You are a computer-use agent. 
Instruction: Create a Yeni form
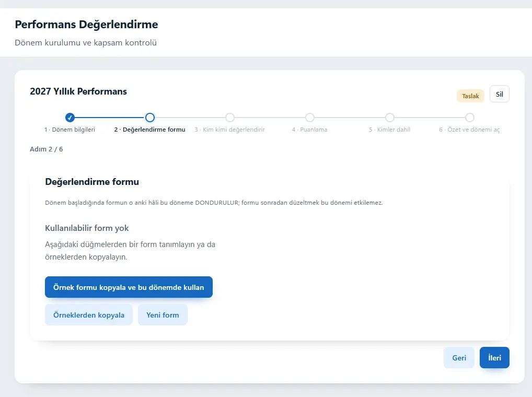[163, 315]
